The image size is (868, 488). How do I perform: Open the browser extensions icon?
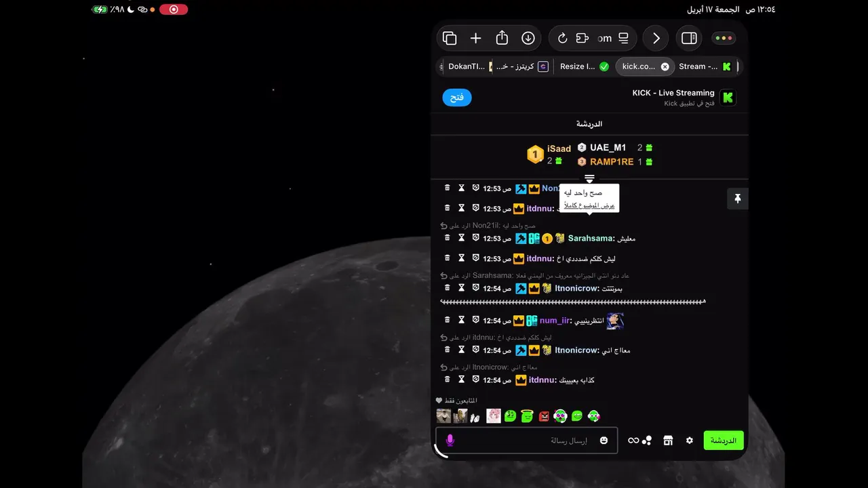tap(582, 39)
